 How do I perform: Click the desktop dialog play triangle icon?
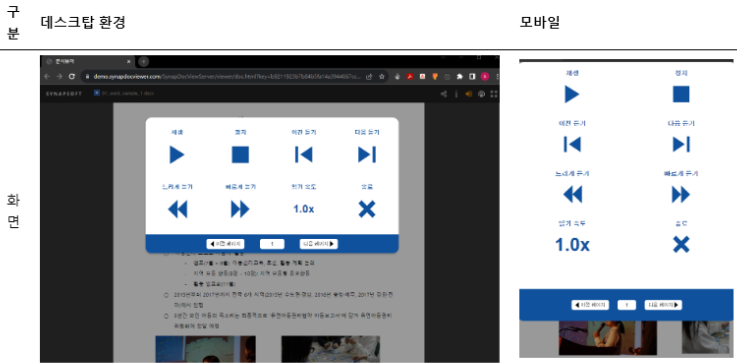[177, 155]
